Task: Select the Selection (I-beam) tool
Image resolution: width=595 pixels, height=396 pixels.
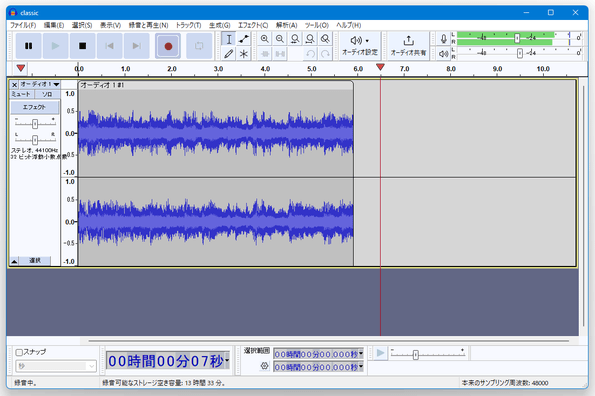Action: tap(229, 39)
